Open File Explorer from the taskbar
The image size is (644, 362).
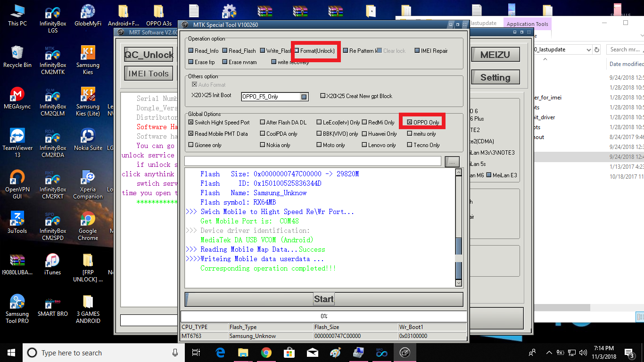[243, 352]
